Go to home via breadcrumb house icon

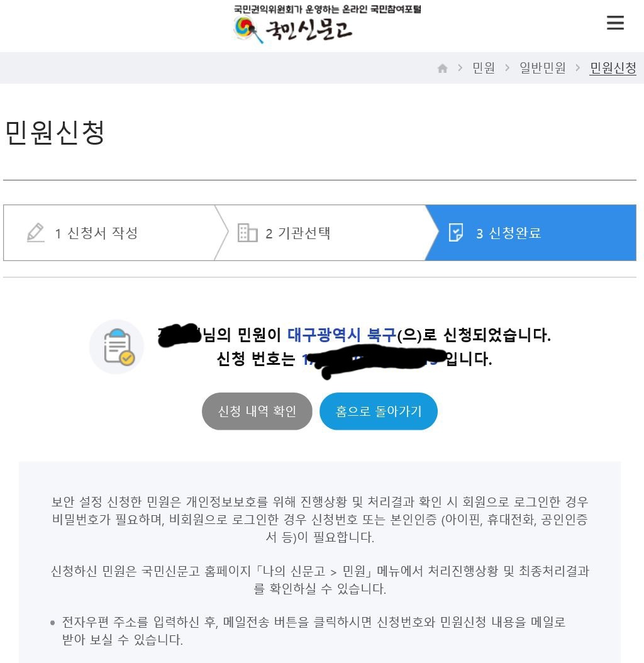click(x=442, y=68)
